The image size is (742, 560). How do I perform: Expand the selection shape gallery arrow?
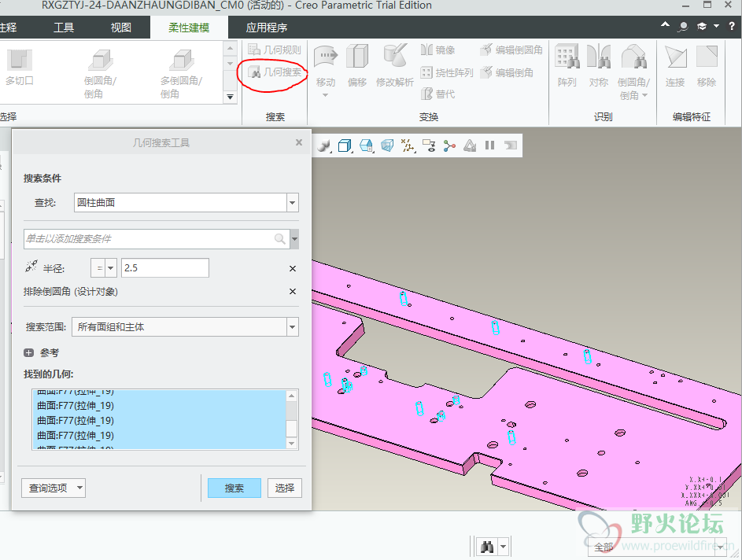coord(230,97)
